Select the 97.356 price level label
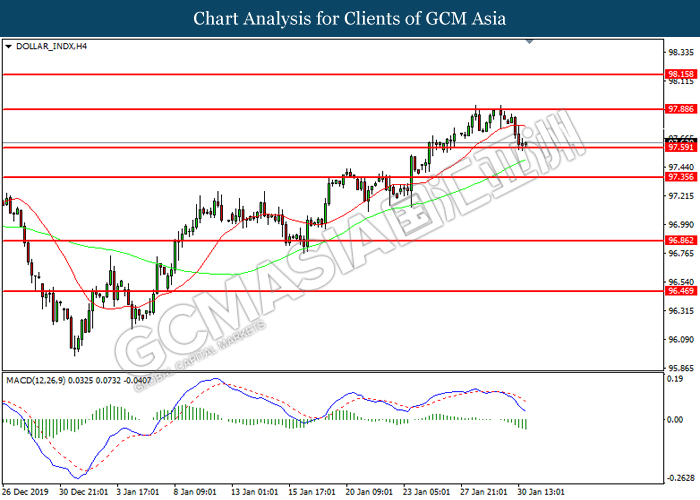This screenshot has height=500, width=700. point(680,177)
